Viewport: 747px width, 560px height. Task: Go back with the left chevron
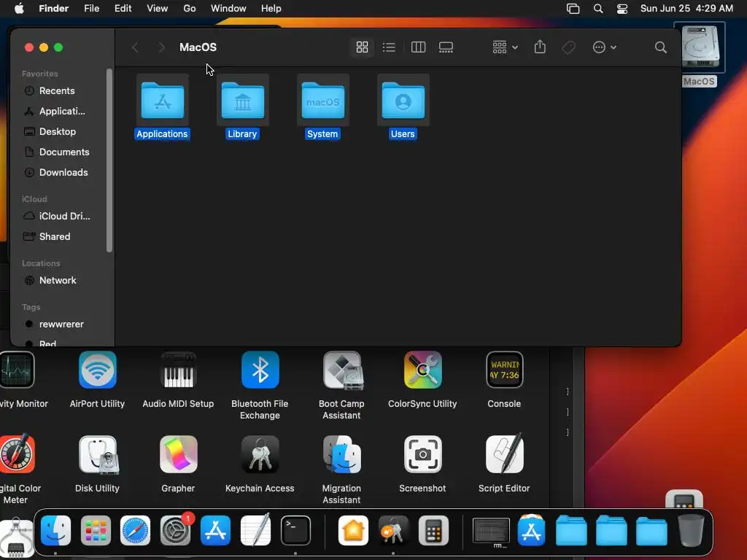[135, 47]
